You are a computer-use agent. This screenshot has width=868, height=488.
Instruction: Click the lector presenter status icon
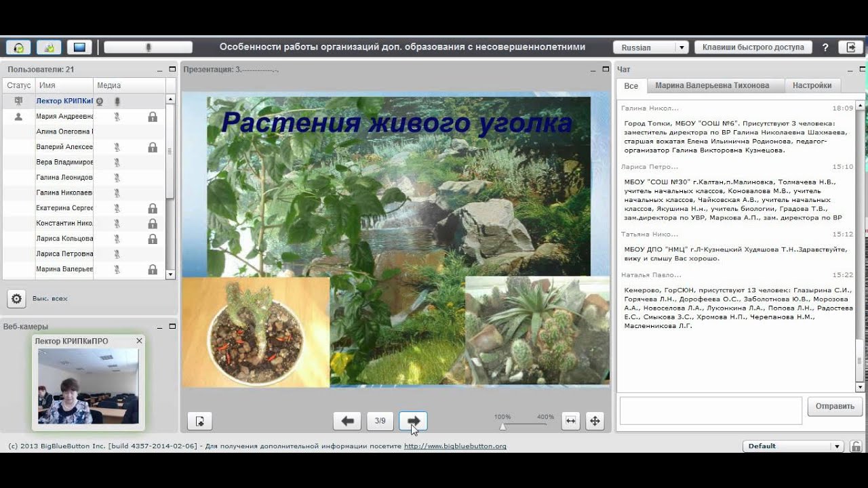[18, 101]
